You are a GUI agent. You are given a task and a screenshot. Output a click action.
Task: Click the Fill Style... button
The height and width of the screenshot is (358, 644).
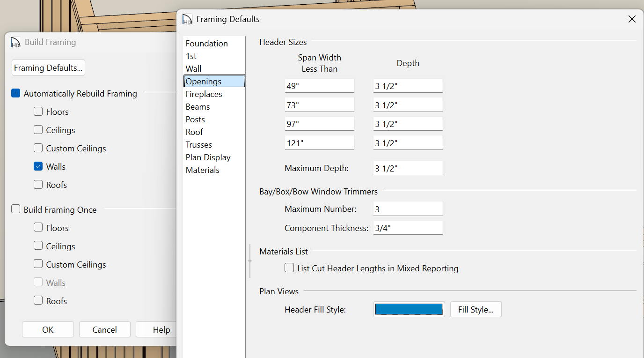[x=476, y=310]
